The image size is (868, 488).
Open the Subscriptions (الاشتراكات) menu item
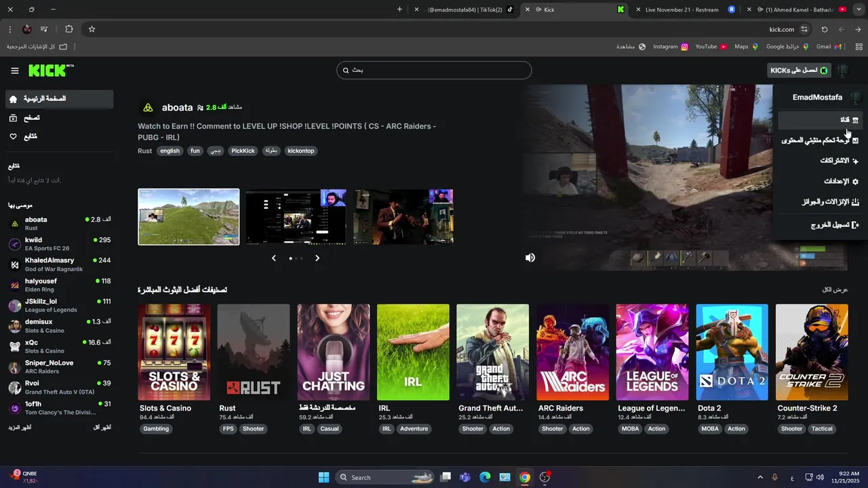click(x=819, y=161)
